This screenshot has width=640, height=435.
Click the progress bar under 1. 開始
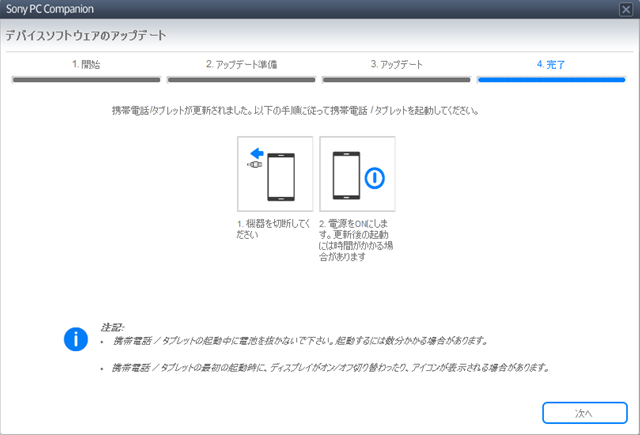point(86,80)
